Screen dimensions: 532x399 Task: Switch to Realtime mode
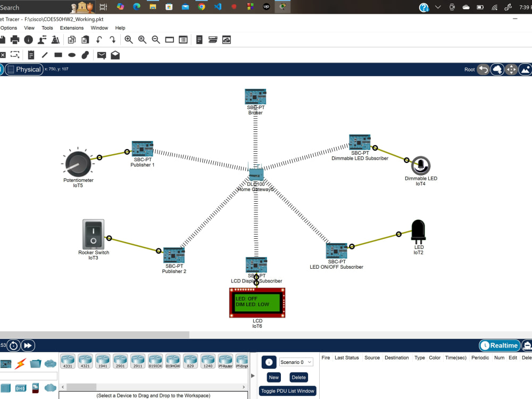pyautogui.click(x=499, y=345)
